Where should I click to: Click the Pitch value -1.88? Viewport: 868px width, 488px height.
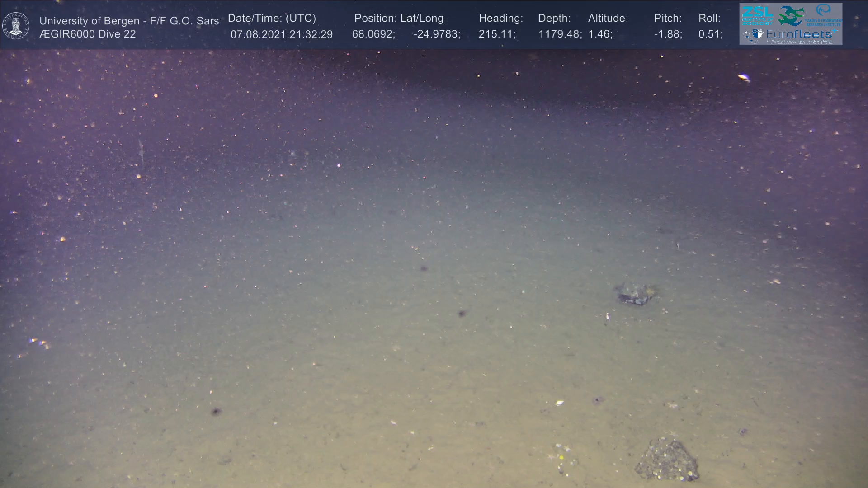pyautogui.click(x=667, y=34)
